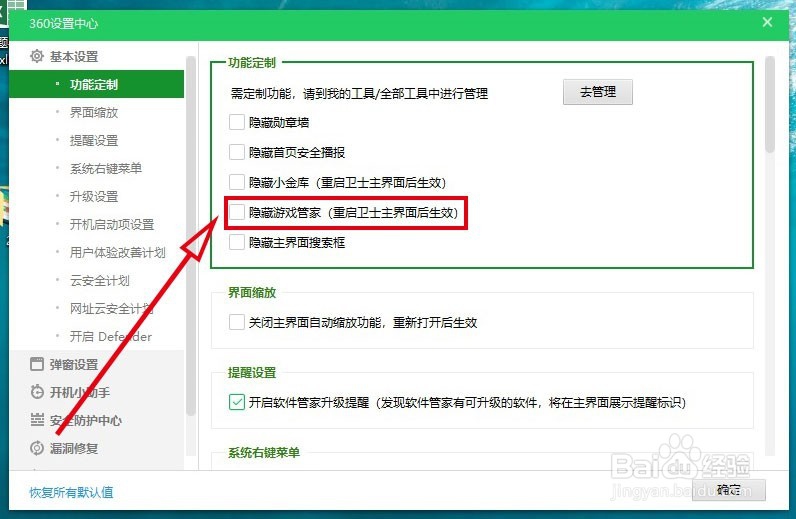Check 隐藏勋章墙 checkbox
Image resolution: width=796 pixels, height=519 pixels.
(x=237, y=122)
